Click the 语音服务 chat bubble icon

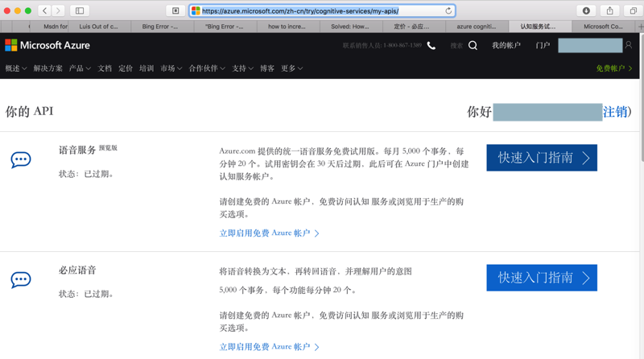pos(21,160)
